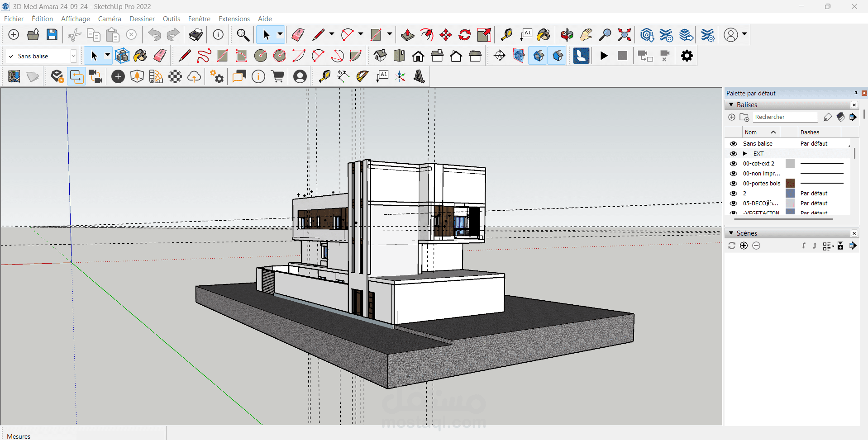Choose the Protractor tool
This screenshot has width=868, height=440.
pyautogui.click(x=362, y=76)
